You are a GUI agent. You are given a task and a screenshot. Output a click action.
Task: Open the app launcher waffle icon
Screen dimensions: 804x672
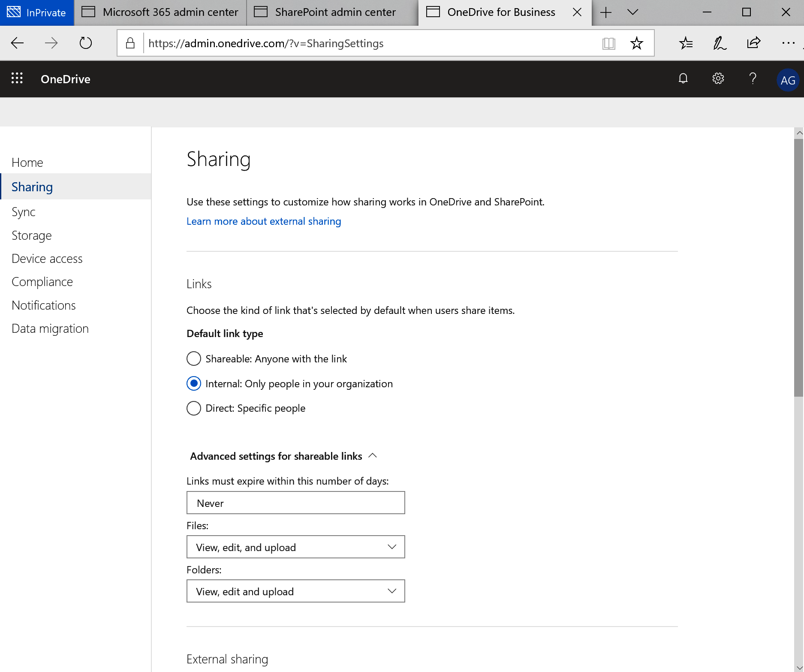point(17,78)
